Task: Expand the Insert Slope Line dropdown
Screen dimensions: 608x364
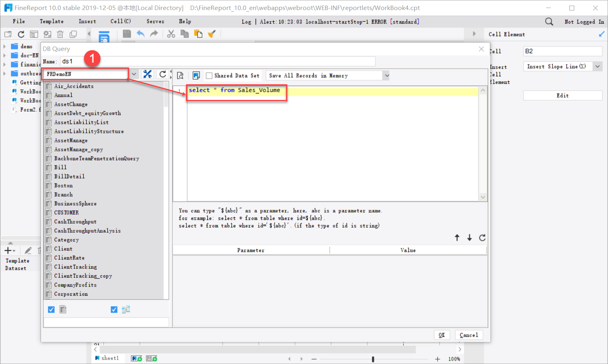Action: click(598, 66)
